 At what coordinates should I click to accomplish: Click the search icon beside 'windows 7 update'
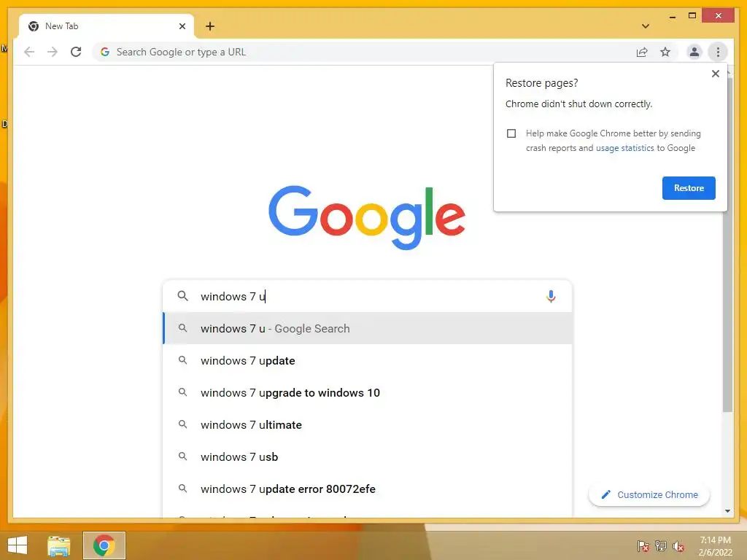tap(182, 360)
